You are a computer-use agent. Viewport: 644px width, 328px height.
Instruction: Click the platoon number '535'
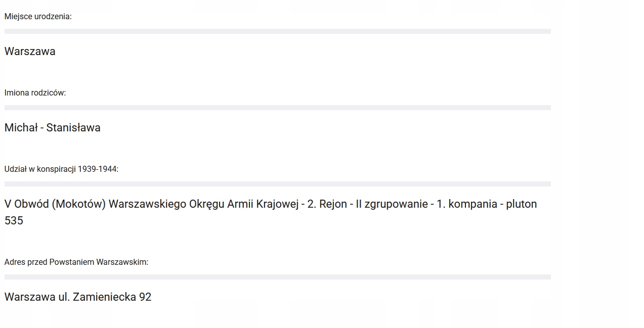[14, 221]
